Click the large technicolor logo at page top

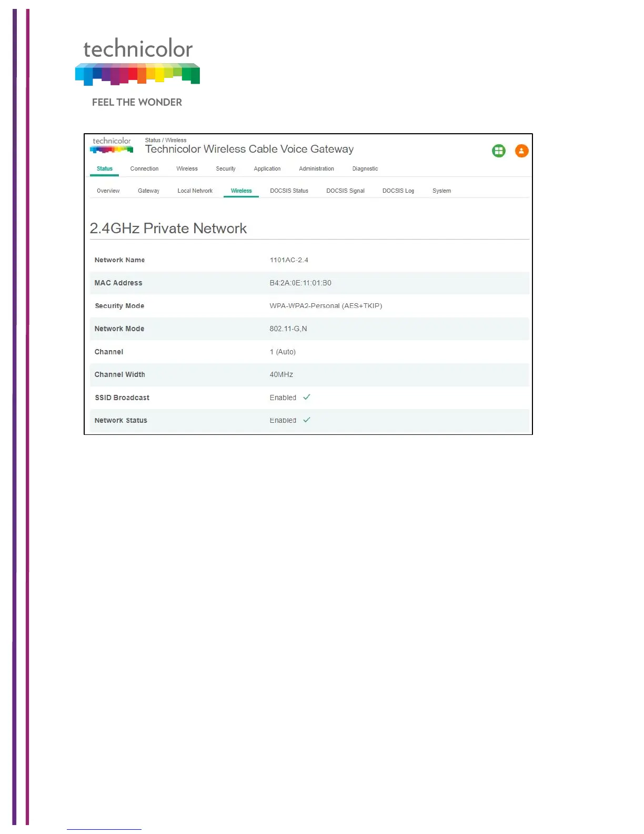click(x=138, y=61)
